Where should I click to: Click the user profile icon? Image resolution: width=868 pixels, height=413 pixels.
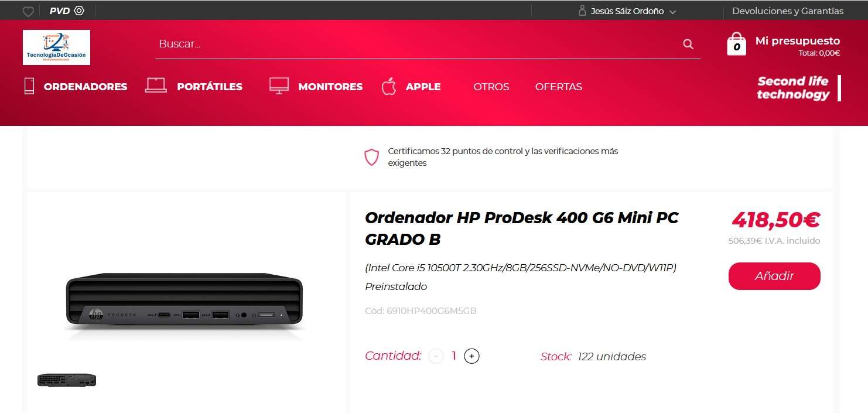click(582, 11)
